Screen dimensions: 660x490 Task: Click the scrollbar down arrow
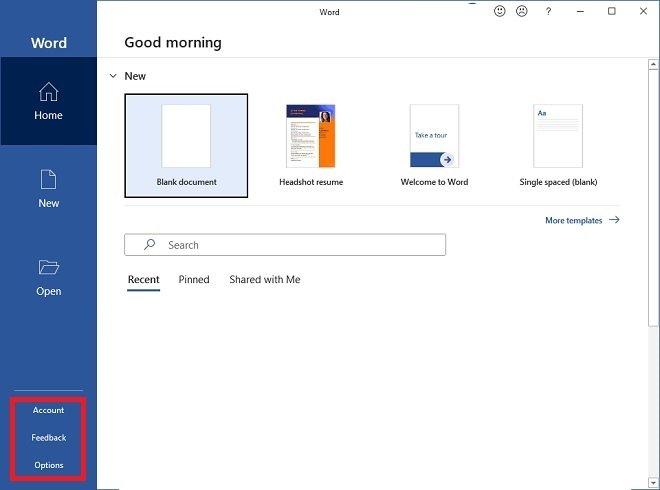click(x=653, y=482)
